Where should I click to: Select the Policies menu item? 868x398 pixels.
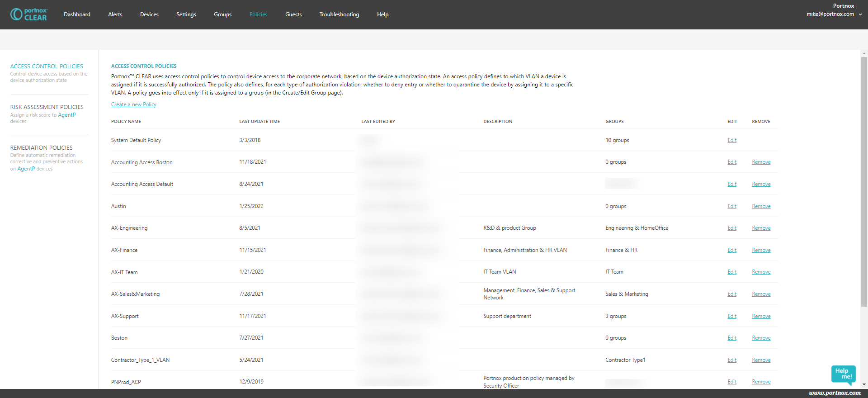pyautogui.click(x=258, y=14)
